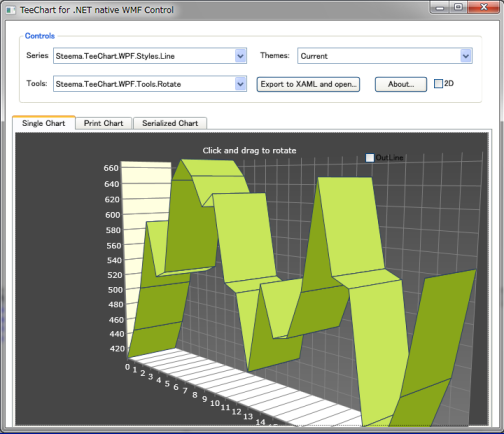Expand the Themes dropdown arrow
This screenshot has height=434, width=504.
point(466,56)
